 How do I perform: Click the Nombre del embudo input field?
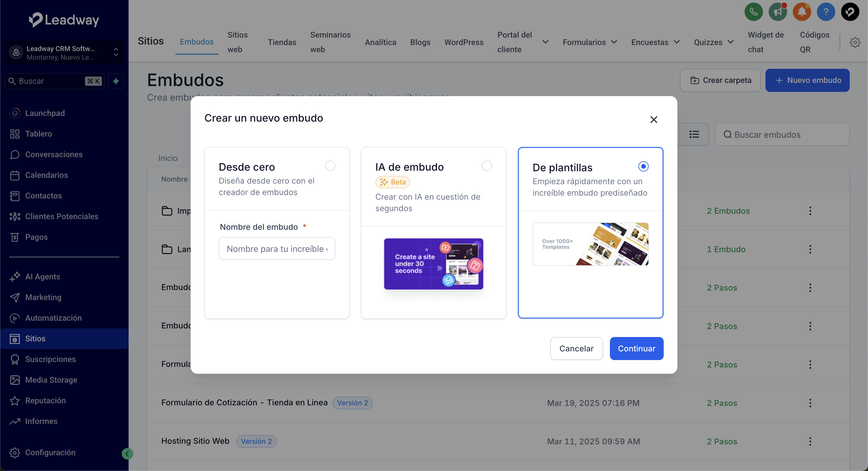coord(277,249)
